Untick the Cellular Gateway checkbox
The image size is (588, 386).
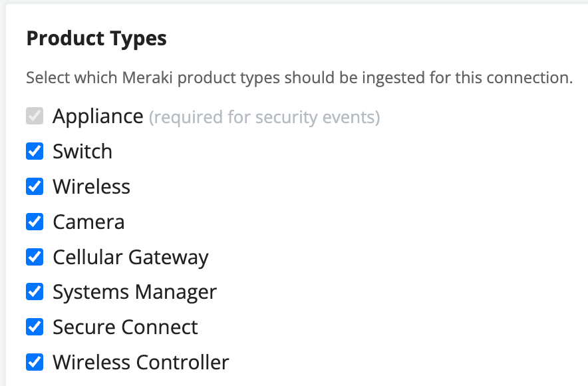(35, 257)
